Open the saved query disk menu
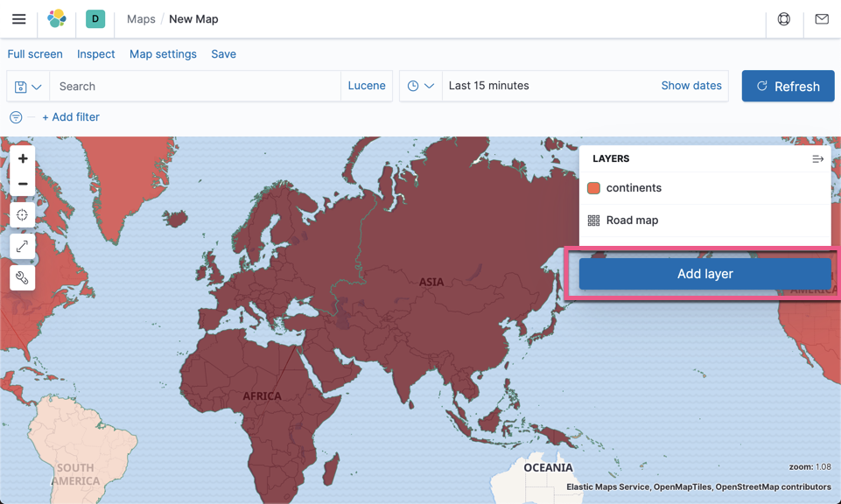841x504 pixels. click(x=28, y=87)
